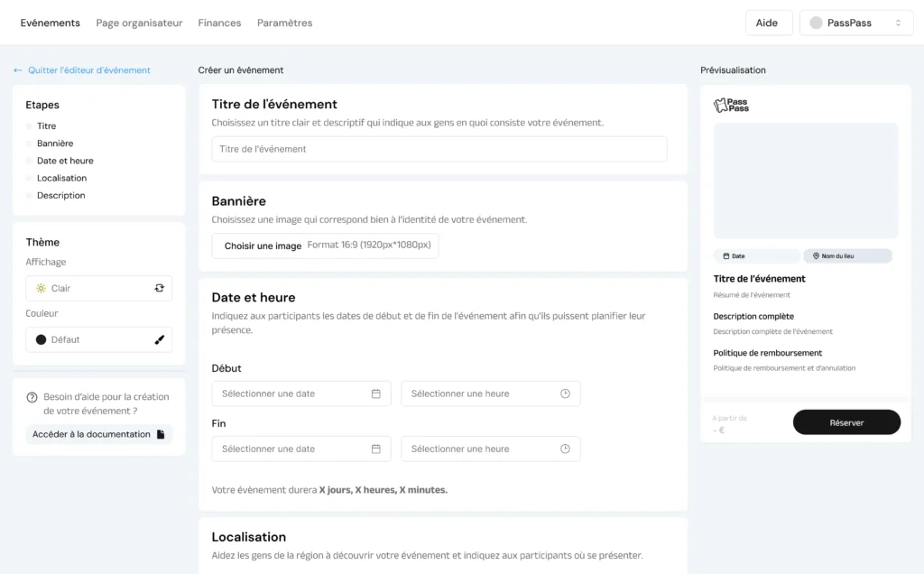Click the paintbrush icon in Couleur field
Viewport: 924px width, 574px height.
[160, 339]
